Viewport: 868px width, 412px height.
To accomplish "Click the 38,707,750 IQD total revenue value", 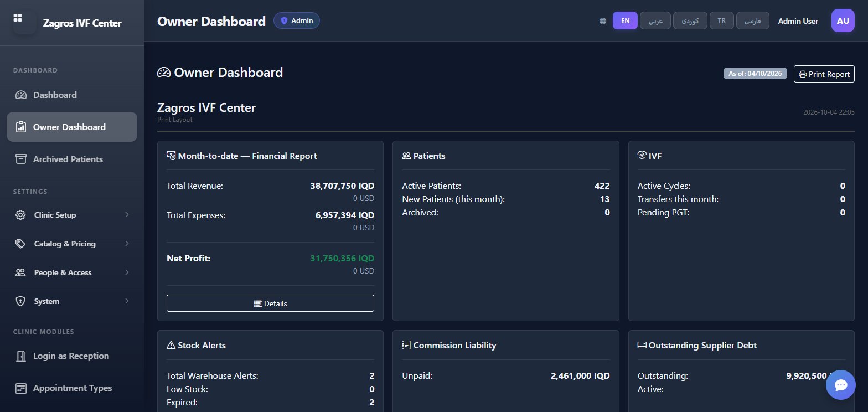I will point(342,186).
